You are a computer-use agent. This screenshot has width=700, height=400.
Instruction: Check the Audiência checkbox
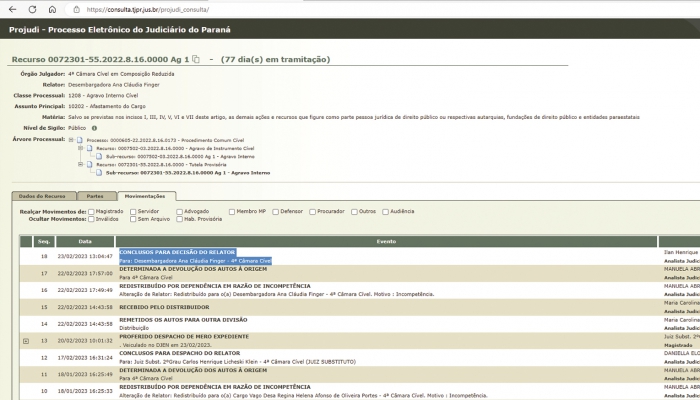pyautogui.click(x=383, y=211)
